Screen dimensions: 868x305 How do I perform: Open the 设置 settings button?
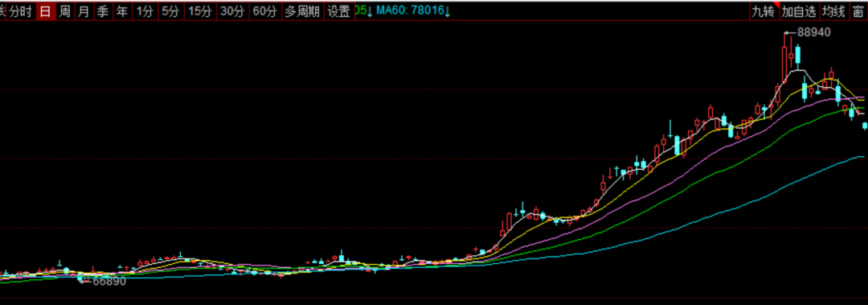pyautogui.click(x=339, y=11)
